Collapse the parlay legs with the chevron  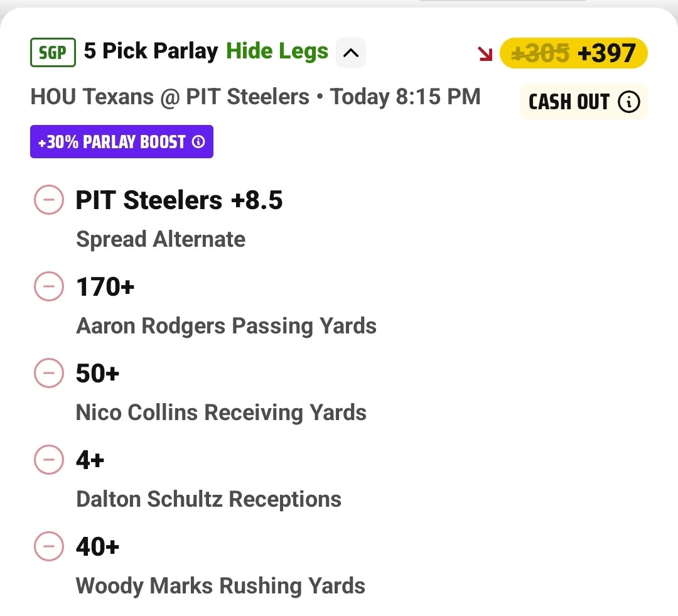[351, 53]
